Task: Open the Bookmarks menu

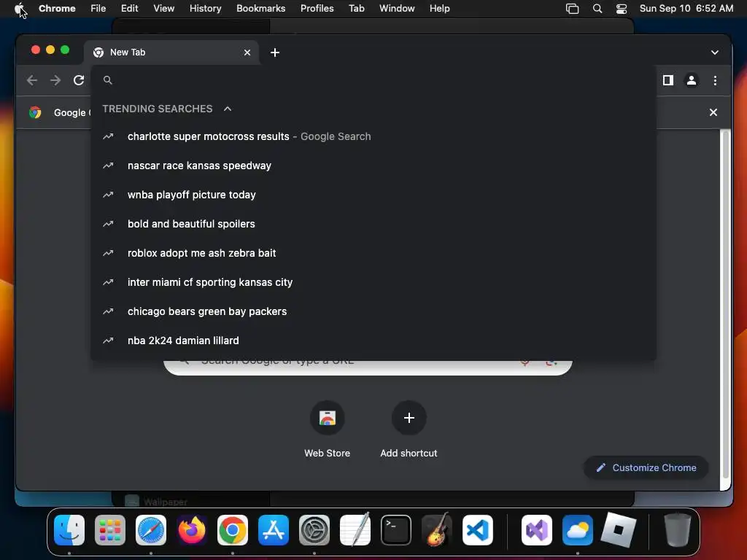Action: coord(260,9)
